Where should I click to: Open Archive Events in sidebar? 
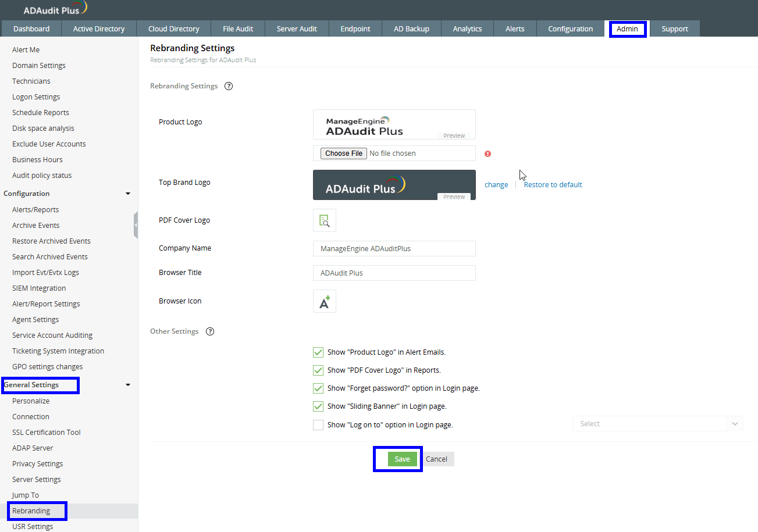point(36,226)
